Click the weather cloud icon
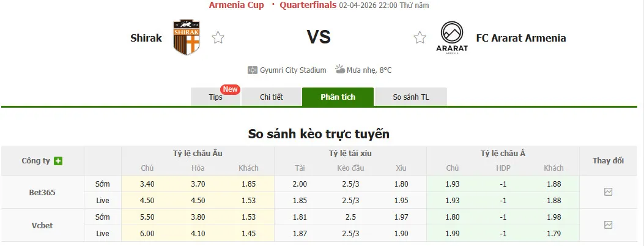The image size is (644, 246). [339, 70]
